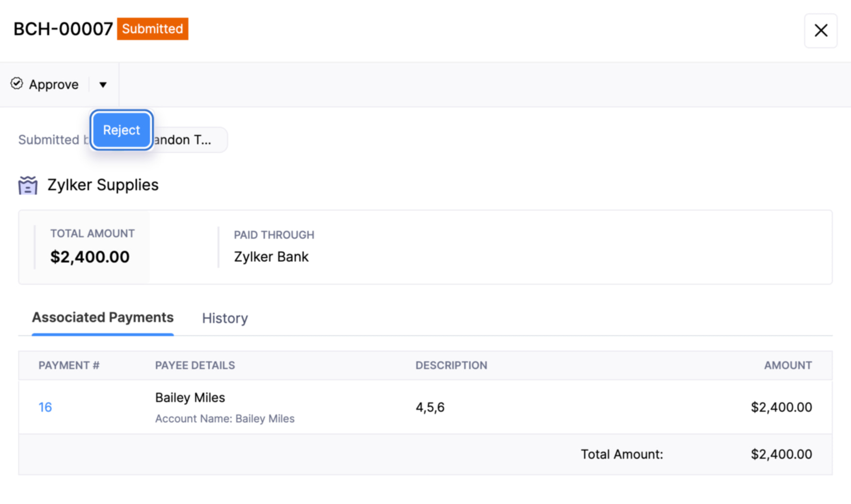Click the orange Submitted status badge
The height and width of the screenshot is (504, 851).
152,29
